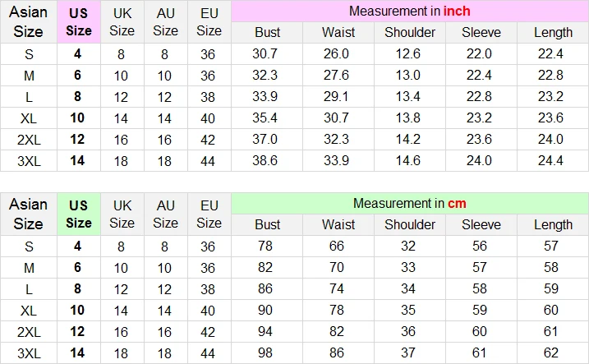Click the 98 bust value in cm table
The height and width of the screenshot is (364, 589).
click(x=265, y=352)
